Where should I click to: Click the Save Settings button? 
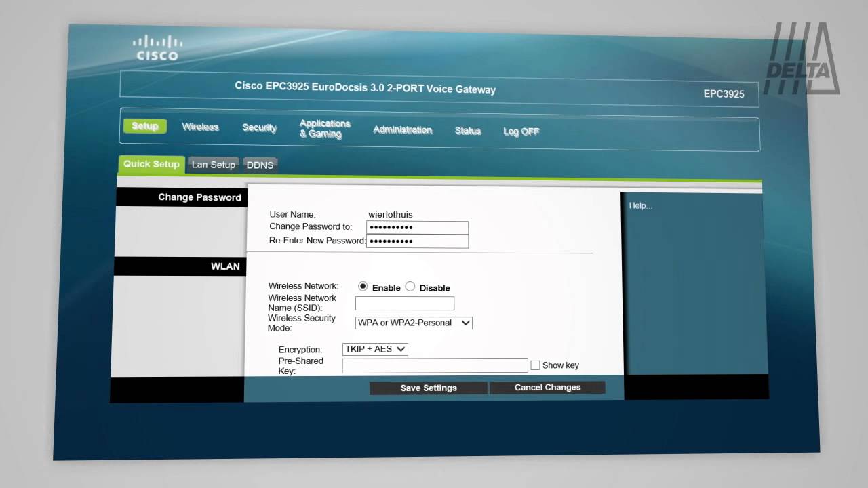pyautogui.click(x=429, y=388)
